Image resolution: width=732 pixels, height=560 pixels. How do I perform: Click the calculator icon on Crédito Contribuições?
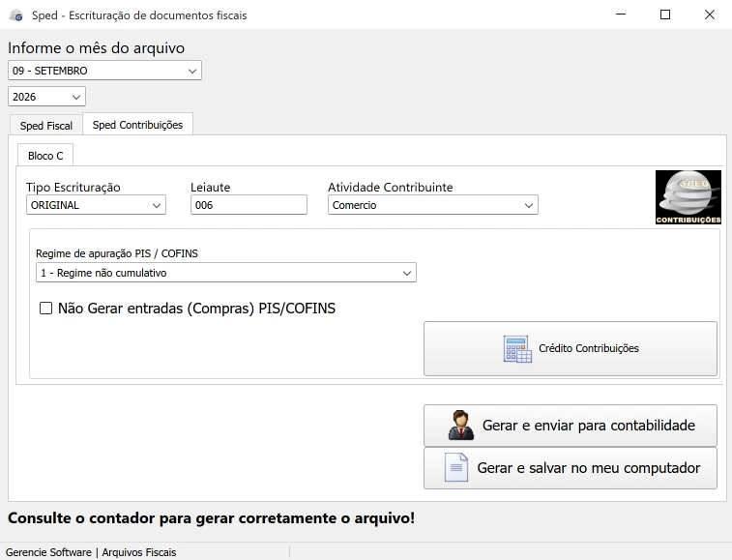[517, 349]
